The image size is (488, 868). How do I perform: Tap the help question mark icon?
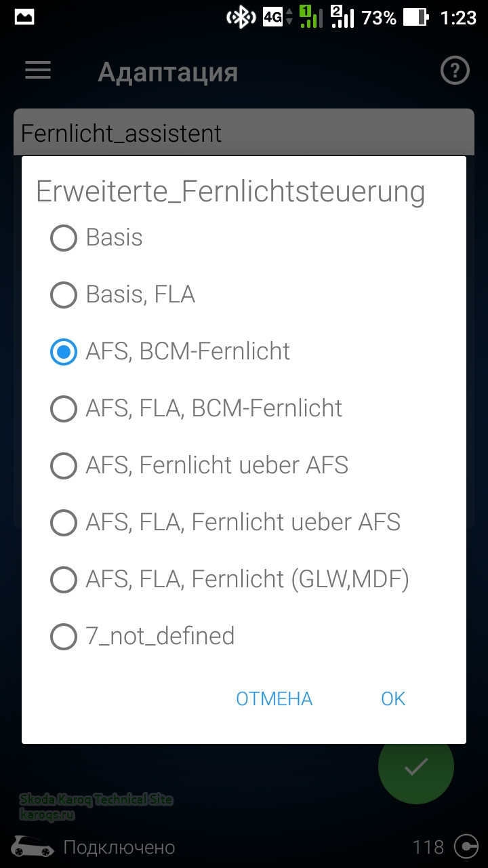[x=455, y=71]
